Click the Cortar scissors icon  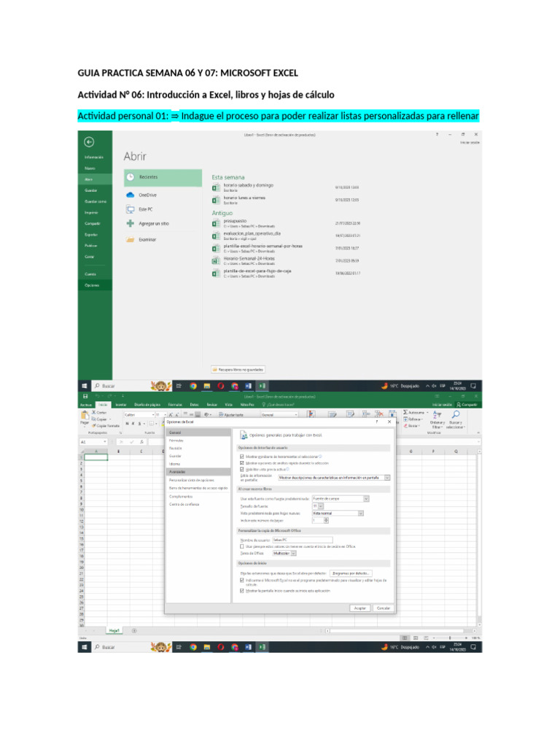pyautogui.click(x=94, y=413)
